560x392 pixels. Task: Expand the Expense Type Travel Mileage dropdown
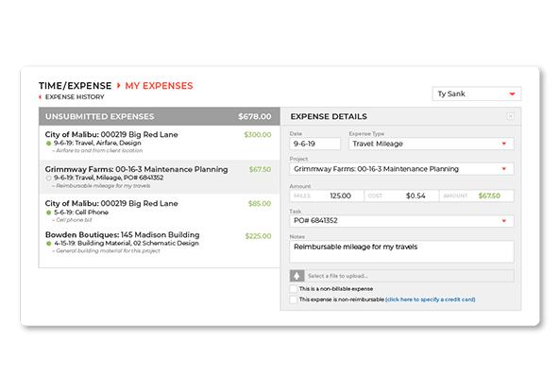pos(431,144)
